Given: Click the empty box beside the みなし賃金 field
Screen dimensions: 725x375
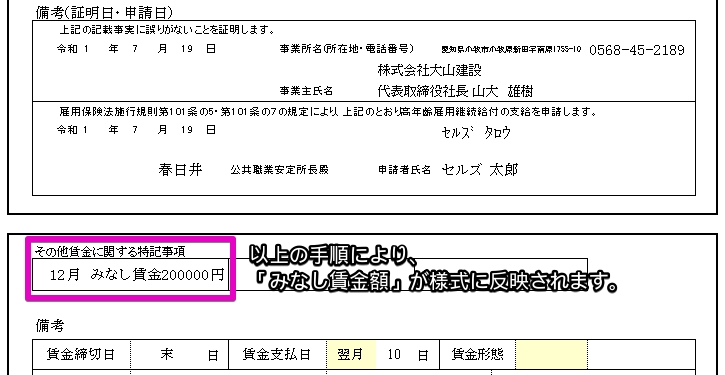Looking at the screenshot, I should (x=409, y=275).
